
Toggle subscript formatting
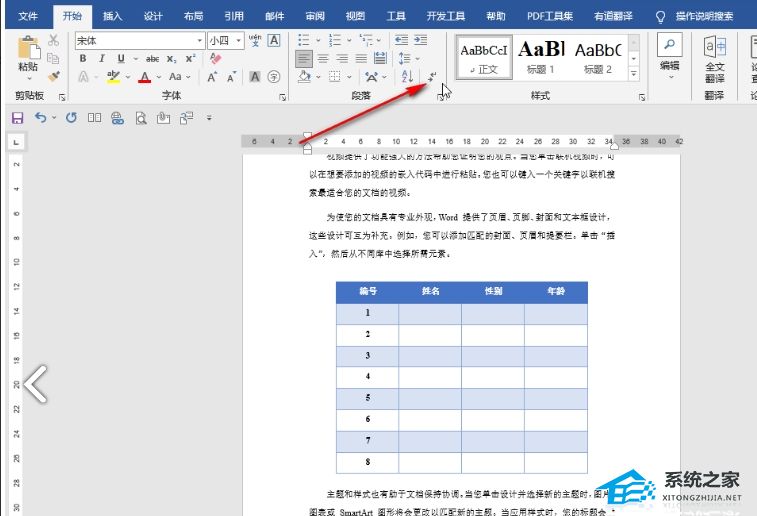(171, 59)
